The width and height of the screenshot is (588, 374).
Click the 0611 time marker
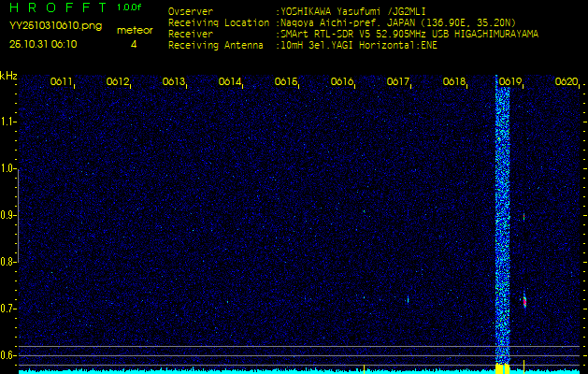coord(62,82)
